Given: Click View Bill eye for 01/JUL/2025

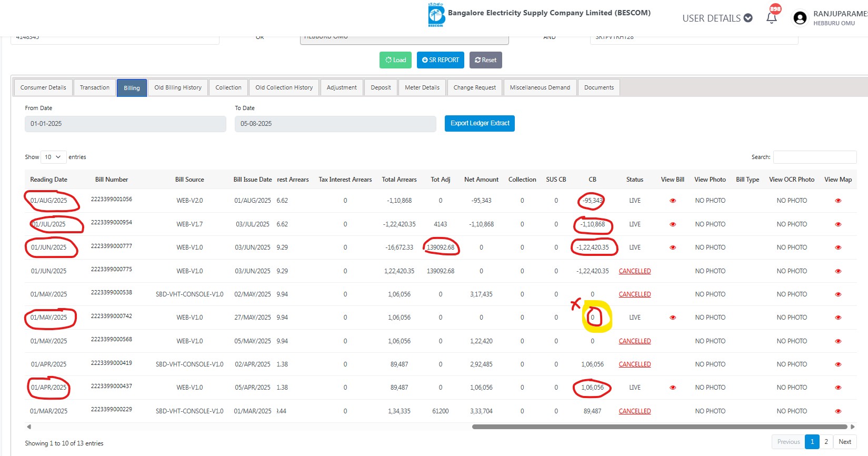Looking at the screenshot, I should click(x=672, y=224).
